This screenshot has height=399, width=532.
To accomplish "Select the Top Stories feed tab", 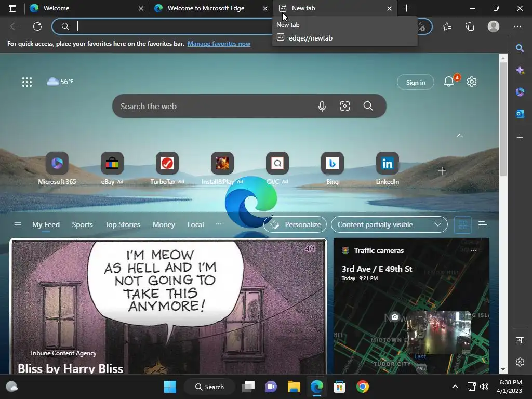I will 123,224.
